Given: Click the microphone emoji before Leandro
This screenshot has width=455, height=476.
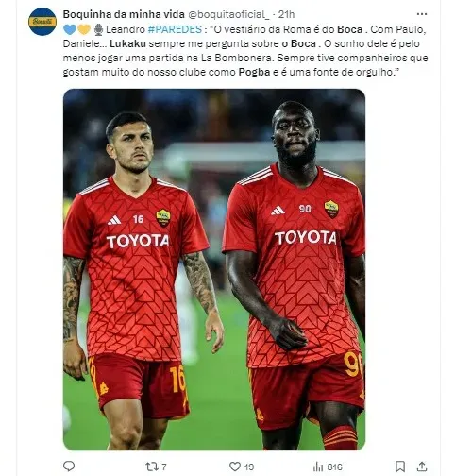Looking at the screenshot, I should point(98,29).
